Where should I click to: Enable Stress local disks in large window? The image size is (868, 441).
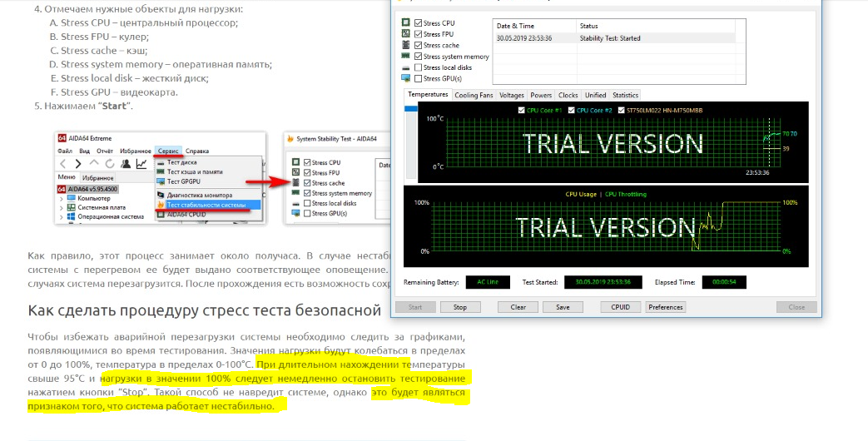tap(418, 67)
